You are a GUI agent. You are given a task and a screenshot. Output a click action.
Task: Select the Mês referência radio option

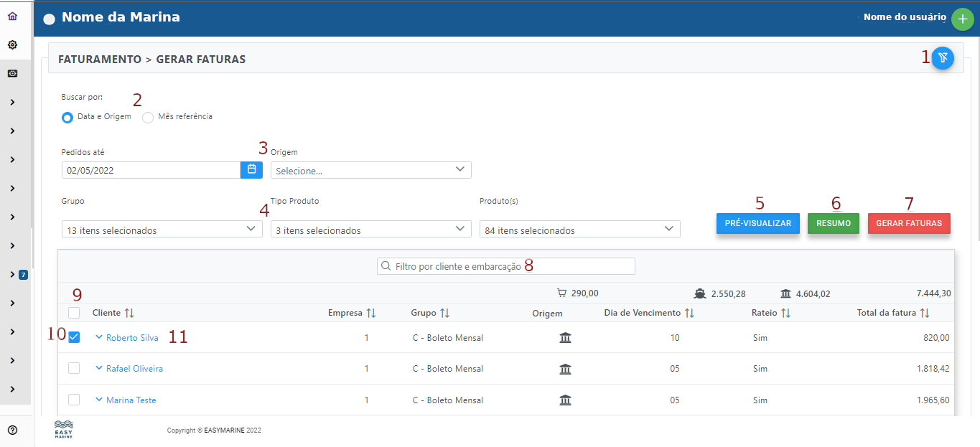pos(148,118)
